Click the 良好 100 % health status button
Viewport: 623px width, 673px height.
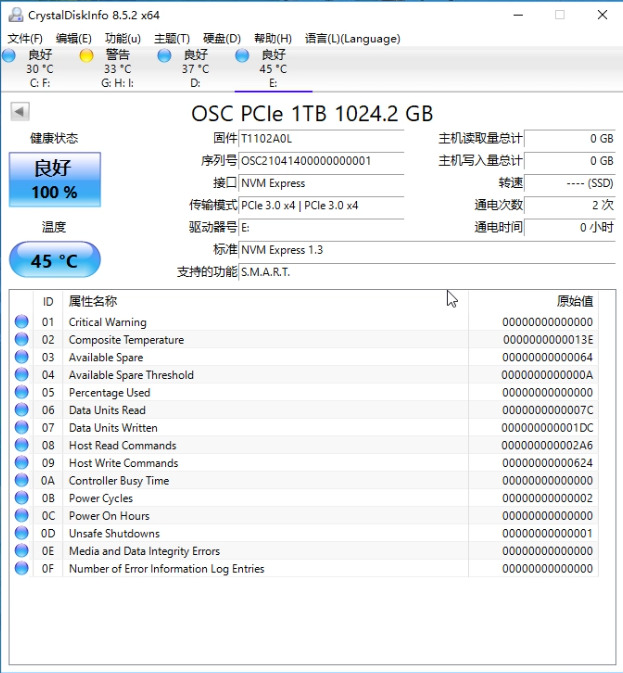click(55, 179)
